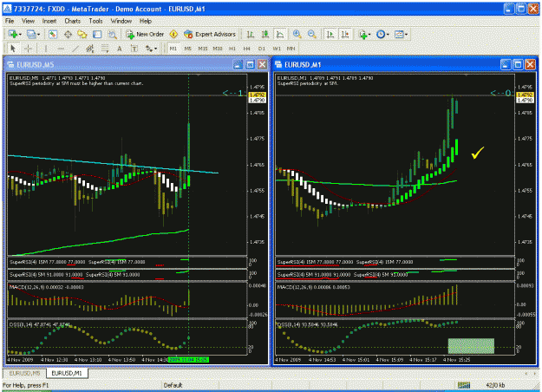The width and height of the screenshot is (542, 392).
Task: Select the M5 timeframe button
Action: coord(187,49)
